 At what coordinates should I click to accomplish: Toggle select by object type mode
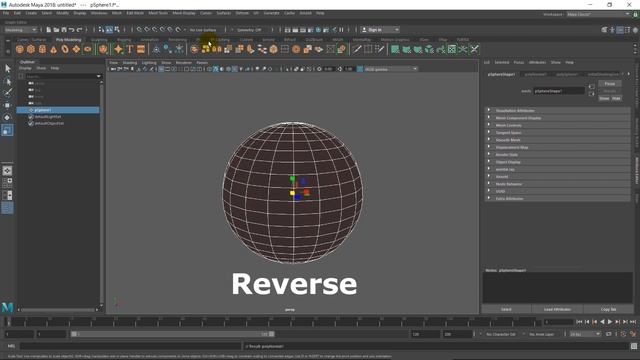point(109,30)
